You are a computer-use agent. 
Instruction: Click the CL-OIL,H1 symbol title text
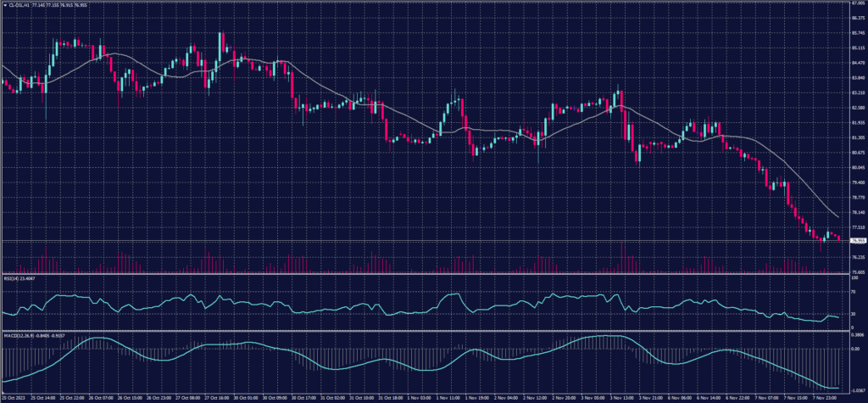point(20,4)
